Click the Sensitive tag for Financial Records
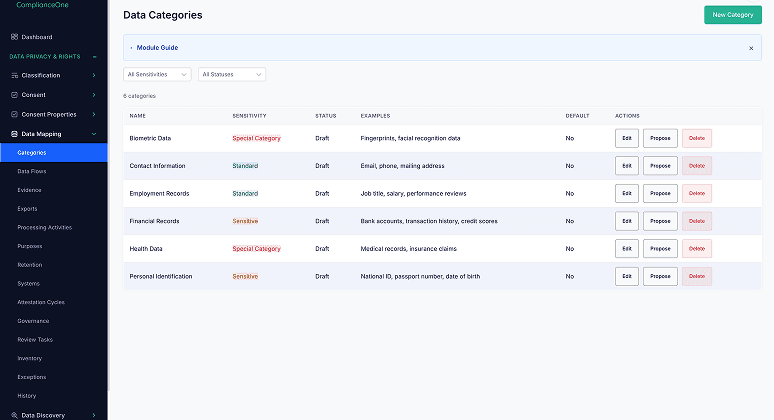Viewport: 774px width, 420px height. click(x=245, y=221)
